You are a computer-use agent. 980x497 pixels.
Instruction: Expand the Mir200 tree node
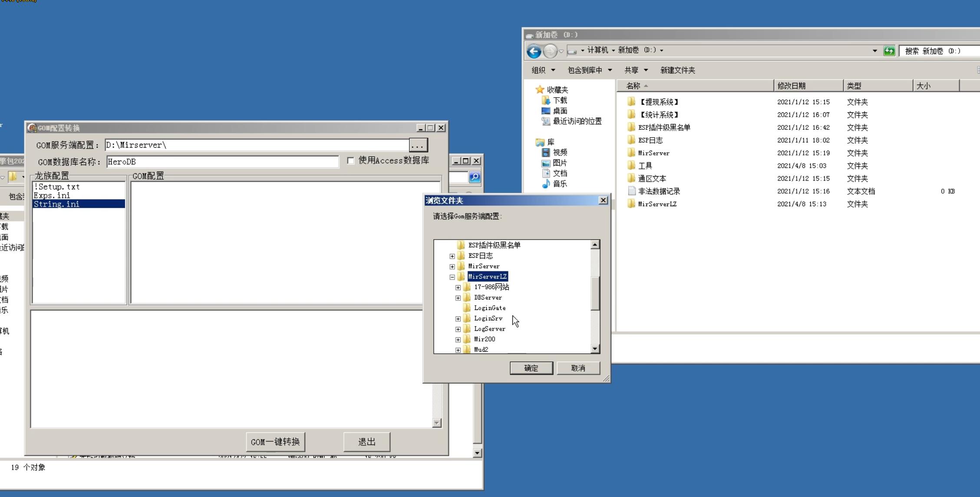[x=458, y=339]
